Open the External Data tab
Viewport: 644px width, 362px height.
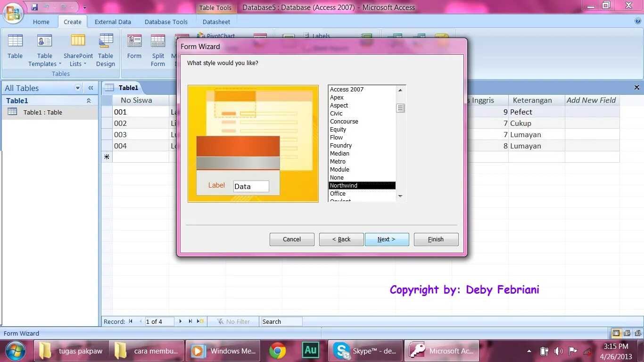click(x=113, y=22)
